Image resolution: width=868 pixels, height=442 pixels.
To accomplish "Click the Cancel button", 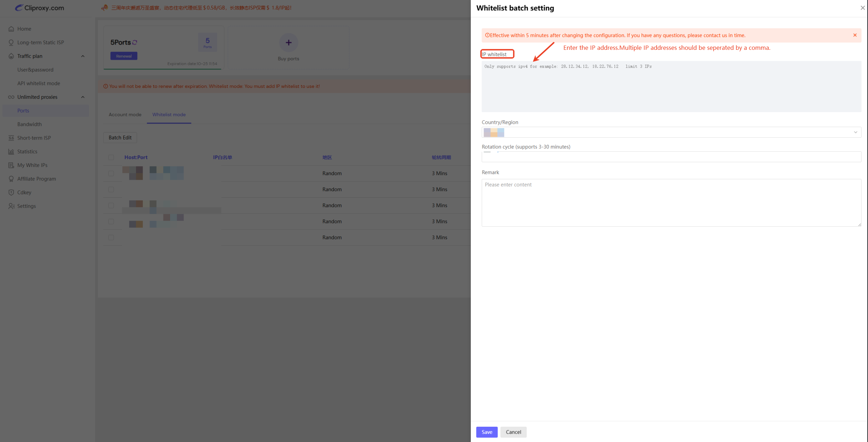I will (513, 432).
